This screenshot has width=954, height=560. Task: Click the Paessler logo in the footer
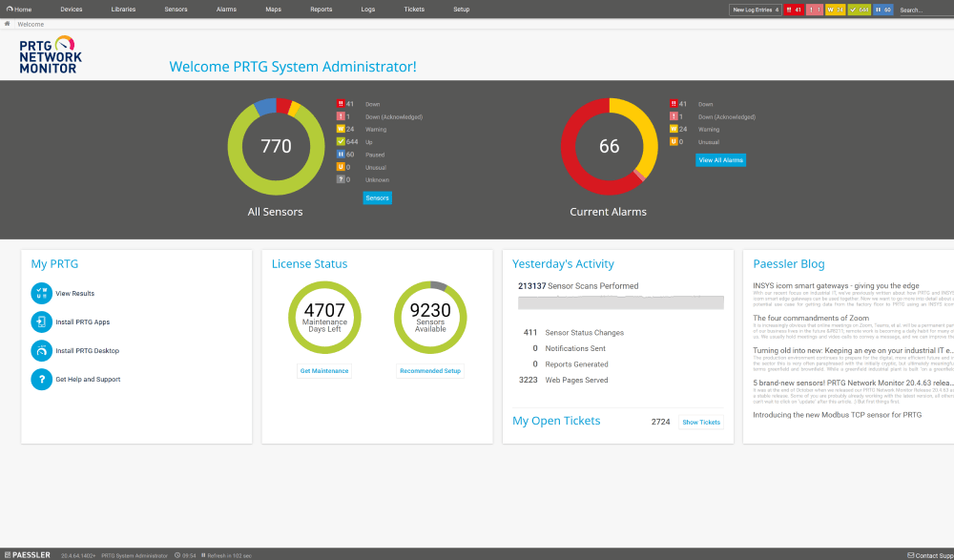28,555
